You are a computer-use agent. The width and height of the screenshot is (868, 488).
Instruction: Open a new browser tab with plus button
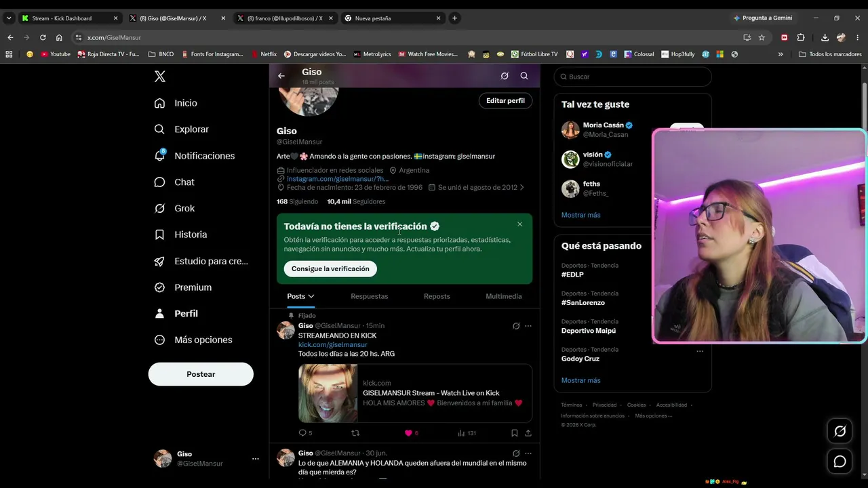[x=455, y=18]
